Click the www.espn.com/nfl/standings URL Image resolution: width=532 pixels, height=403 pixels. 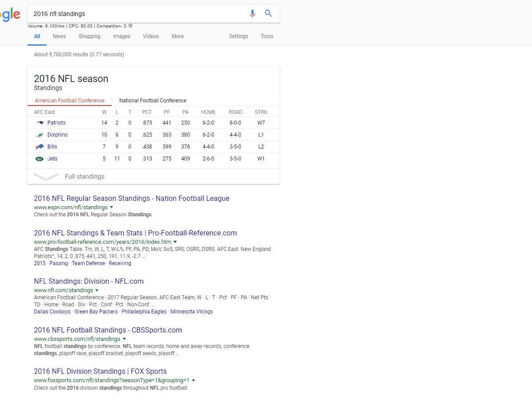tap(71, 207)
